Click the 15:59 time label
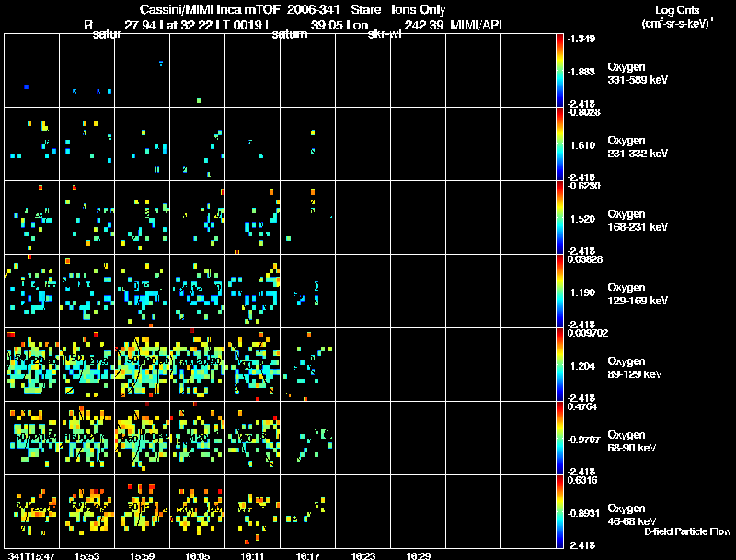 click(x=143, y=555)
